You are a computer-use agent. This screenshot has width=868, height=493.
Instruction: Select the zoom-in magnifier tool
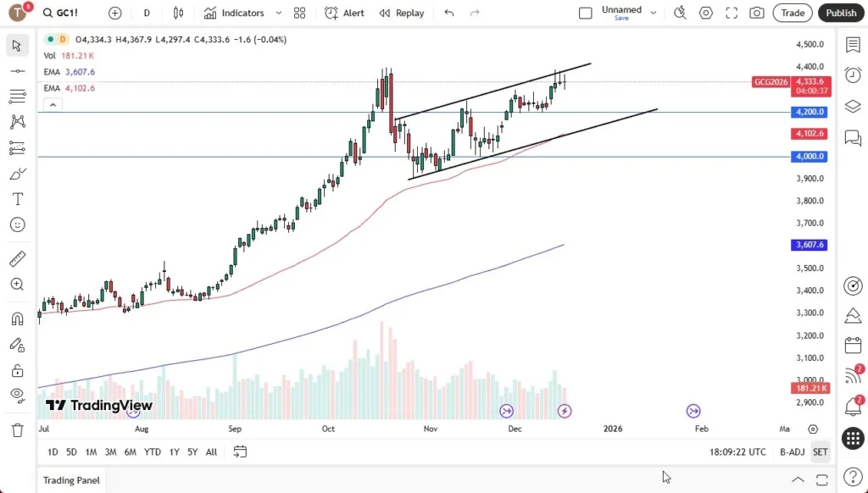(17, 285)
